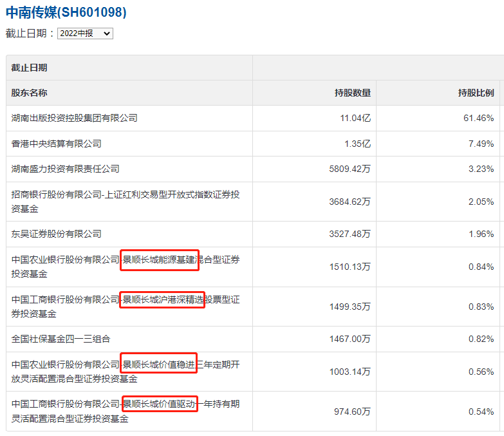Click the 截止日期 table header
The height and width of the screenshot is (436, 504).
[x=29, y=68]
